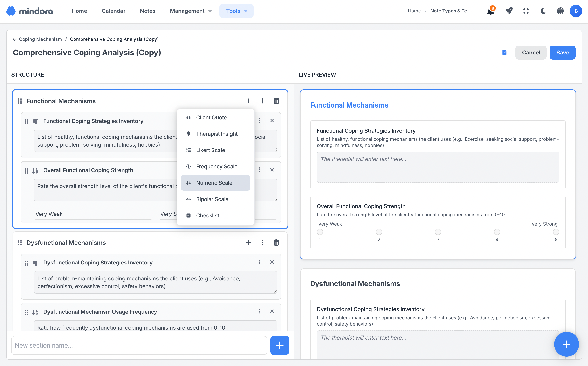Choose Checklist from the field menu
The height and width of the screenshot is (366, 588).
pyautogui.click(x=216, y=215)
